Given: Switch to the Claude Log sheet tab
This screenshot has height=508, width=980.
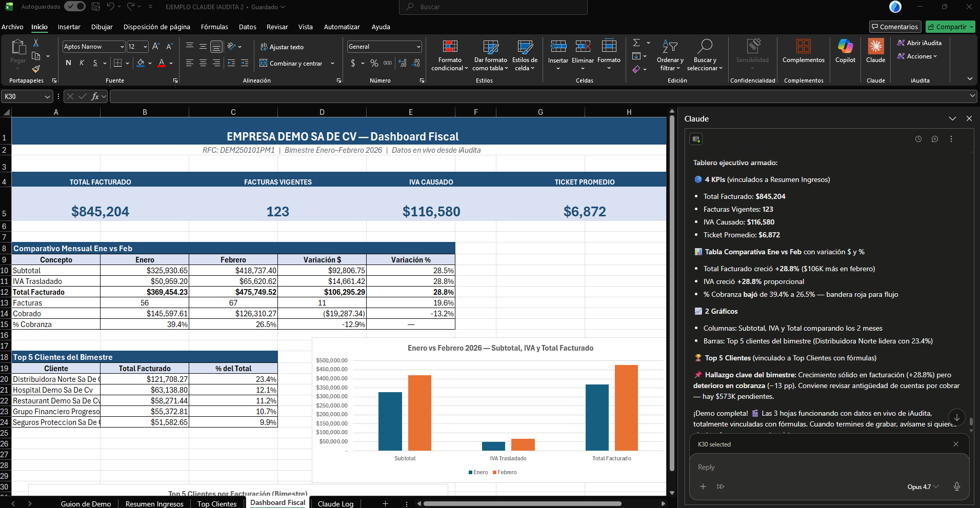Looking at the screenshot, I should pyautogui.click(x=335, y=503).
